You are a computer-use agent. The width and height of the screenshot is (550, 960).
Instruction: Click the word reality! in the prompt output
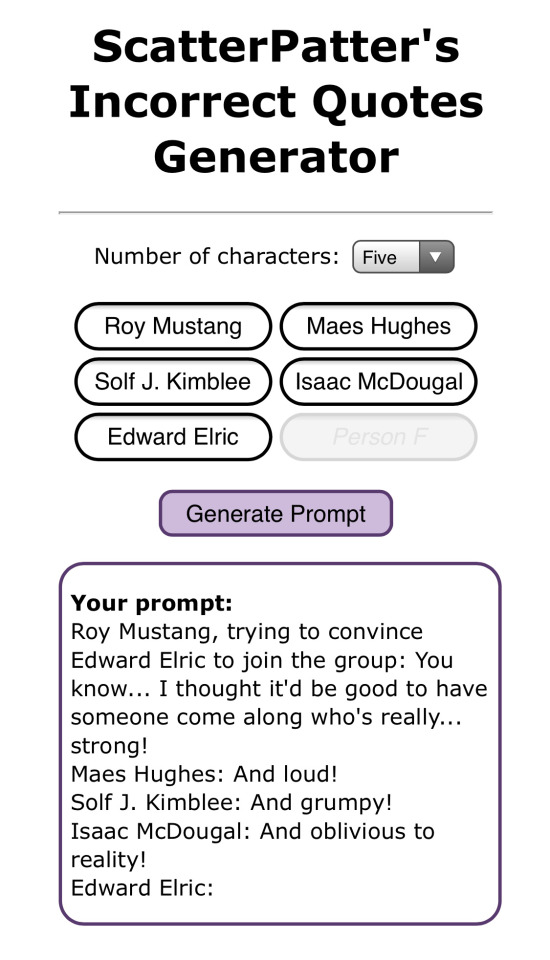[108, 860]
